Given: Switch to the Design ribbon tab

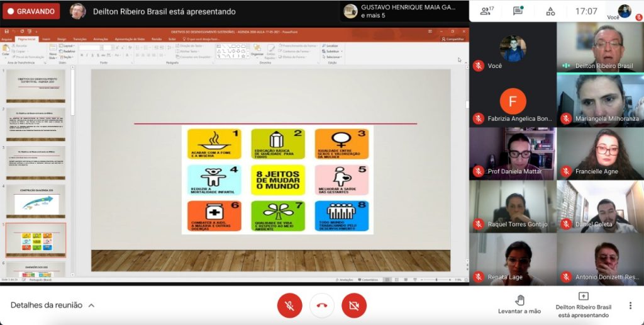Looking at the screenshot, I should click(62, 38).
